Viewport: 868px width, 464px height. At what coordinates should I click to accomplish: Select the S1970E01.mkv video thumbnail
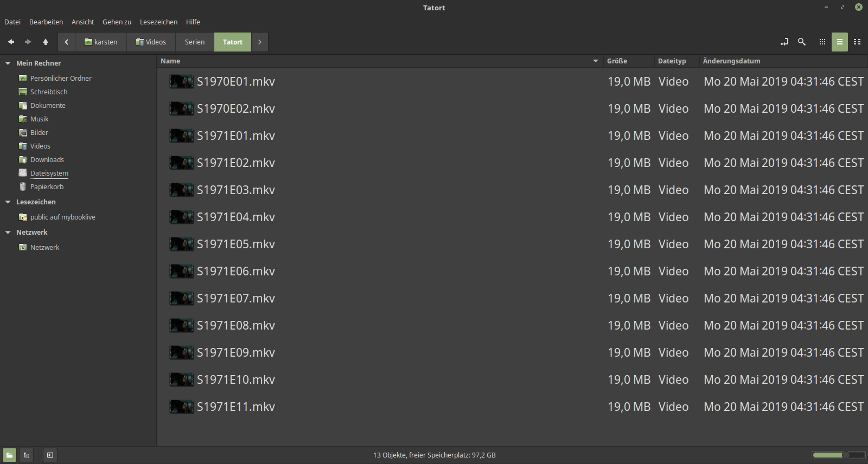(x=182, y=81)
